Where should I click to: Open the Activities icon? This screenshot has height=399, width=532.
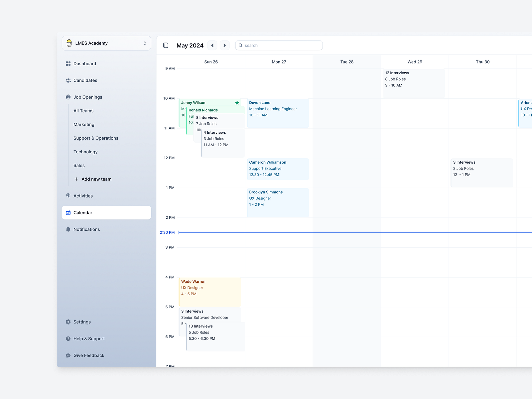pyautogui.click(x=68, y=196)
